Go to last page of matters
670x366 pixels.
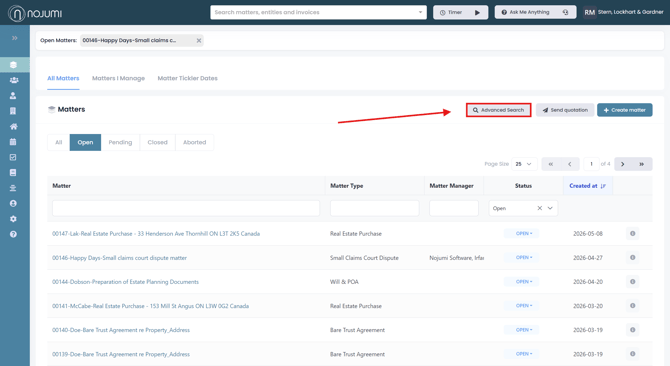click(642, 164)
